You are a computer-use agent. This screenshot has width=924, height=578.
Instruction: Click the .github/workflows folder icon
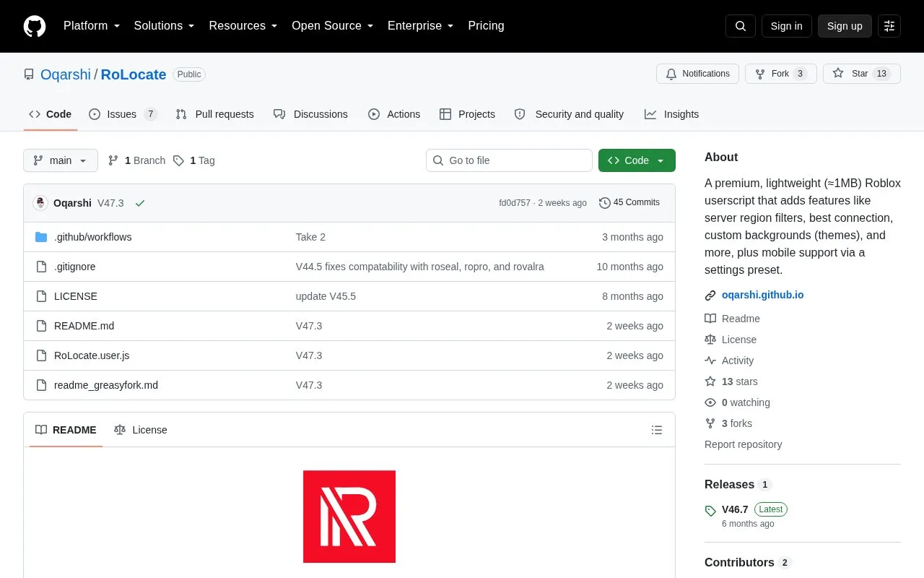(x=41, y=237)
